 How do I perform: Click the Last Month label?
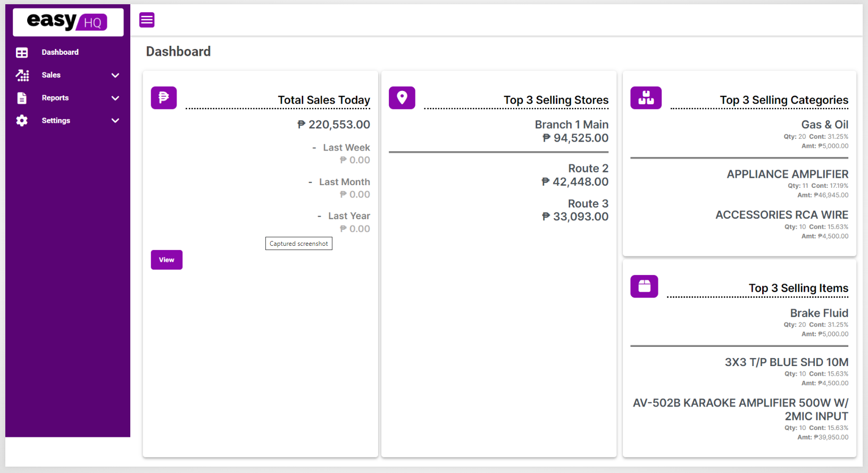[344, 182]
